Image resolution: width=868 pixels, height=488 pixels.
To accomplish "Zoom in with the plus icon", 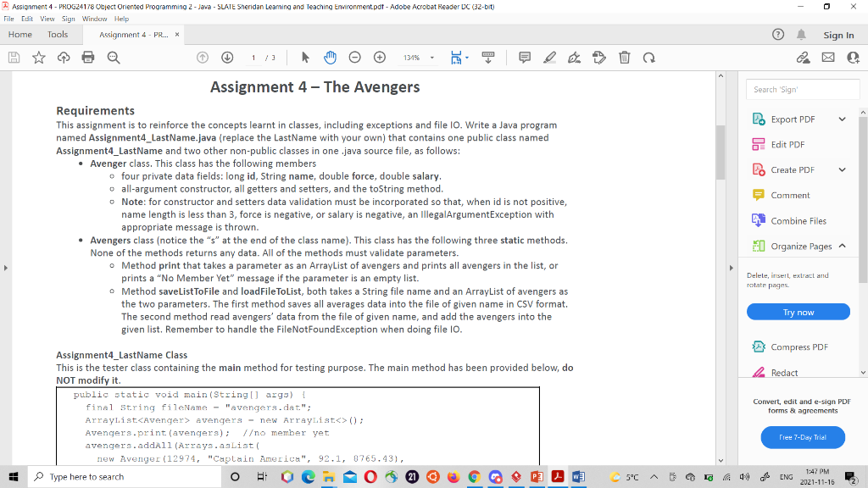I will click(x=380, y=58).
